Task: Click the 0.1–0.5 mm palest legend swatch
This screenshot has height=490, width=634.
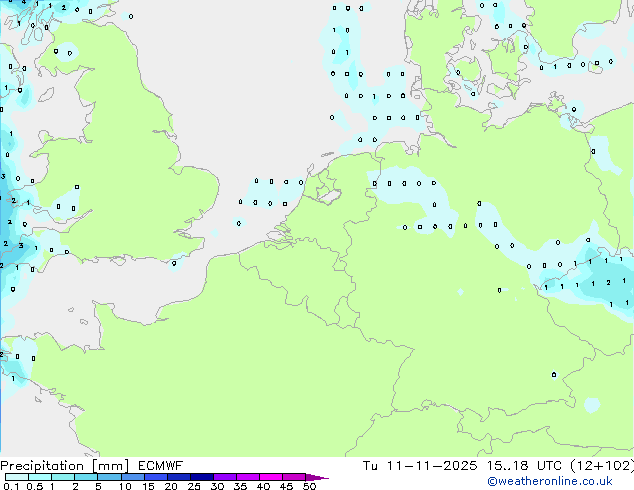Action: pos(17,477)
